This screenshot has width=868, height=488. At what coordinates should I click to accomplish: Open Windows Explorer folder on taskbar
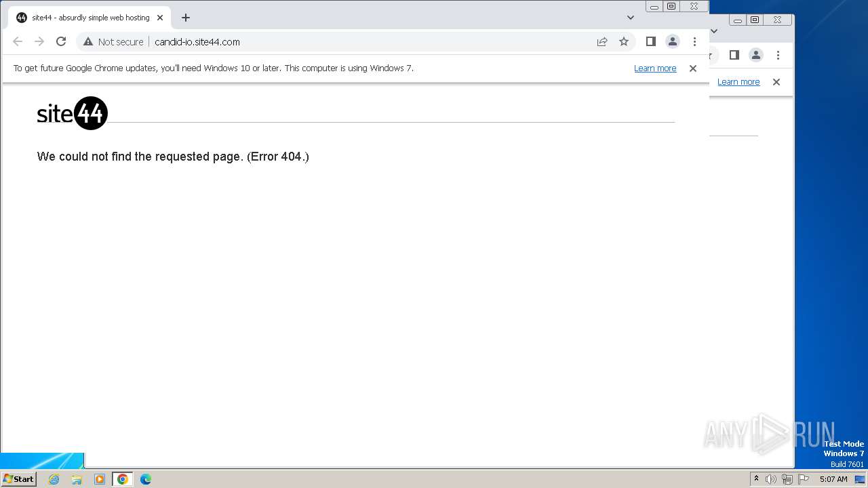click(x=77, y=479)
